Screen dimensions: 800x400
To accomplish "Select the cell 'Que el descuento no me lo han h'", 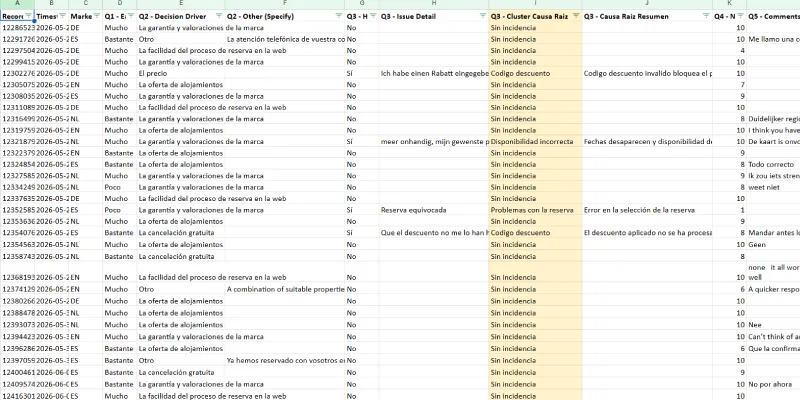I will [434, 233].
